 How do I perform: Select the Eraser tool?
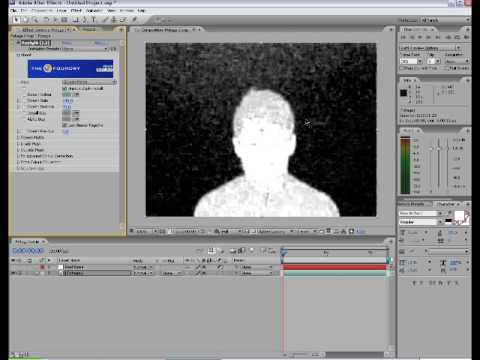point(123,20)
